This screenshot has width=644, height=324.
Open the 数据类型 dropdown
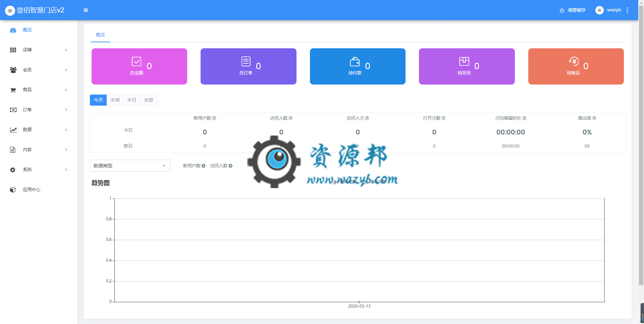click(x=130, y=166)
